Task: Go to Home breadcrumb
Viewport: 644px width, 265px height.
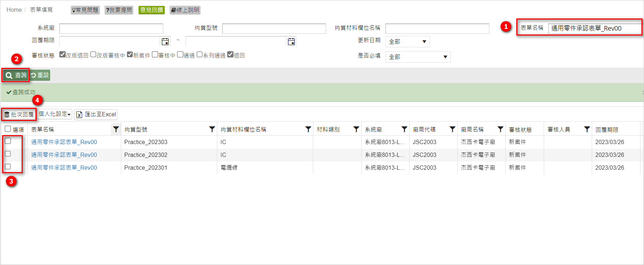Action: coord(14,10)
